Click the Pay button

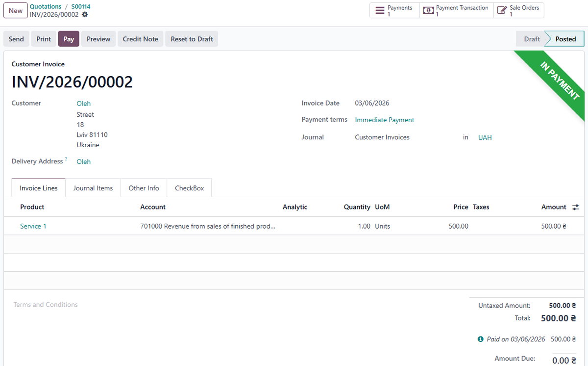(x=68, y=38)
